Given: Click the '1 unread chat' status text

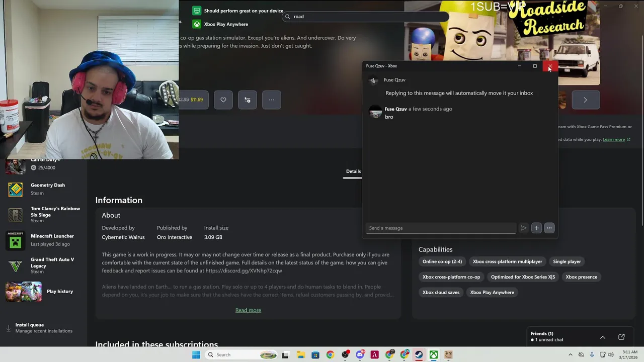Looking at the screenshot, I should 549,340.
